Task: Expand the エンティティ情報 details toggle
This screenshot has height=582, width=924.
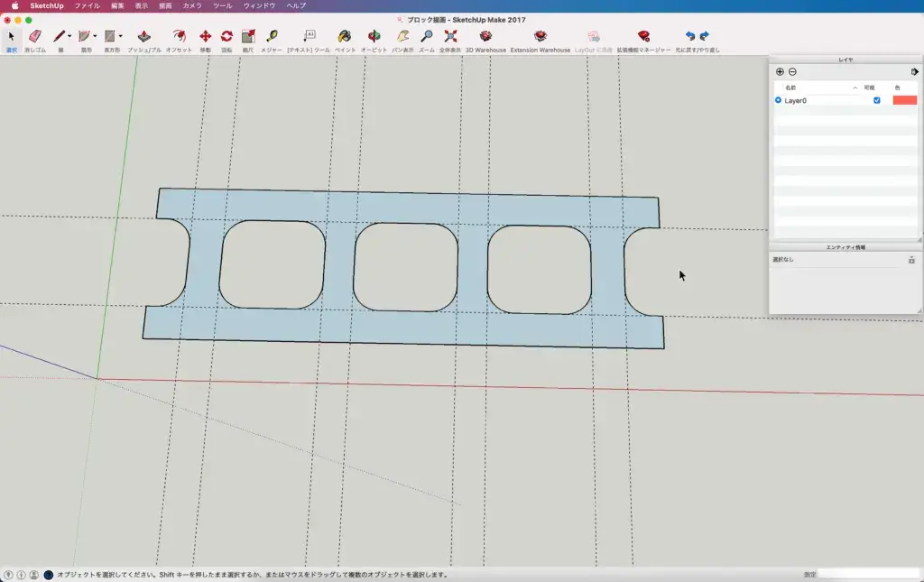Action: pyautogui.click(x=911, y=260)
